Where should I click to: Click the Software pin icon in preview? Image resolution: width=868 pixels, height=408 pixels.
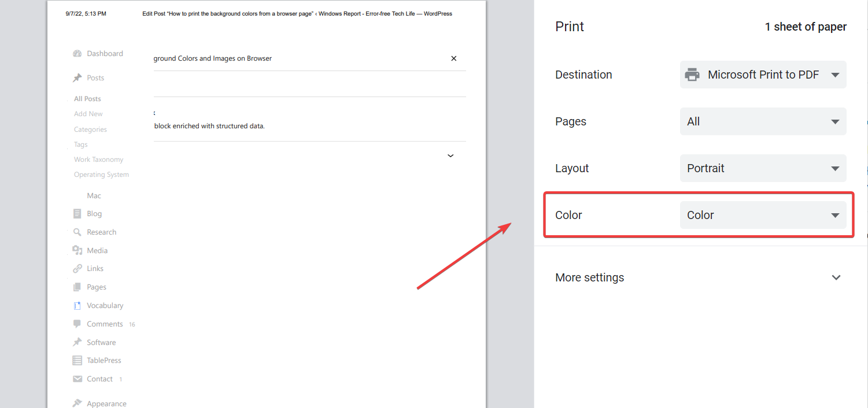pos(77,342)
